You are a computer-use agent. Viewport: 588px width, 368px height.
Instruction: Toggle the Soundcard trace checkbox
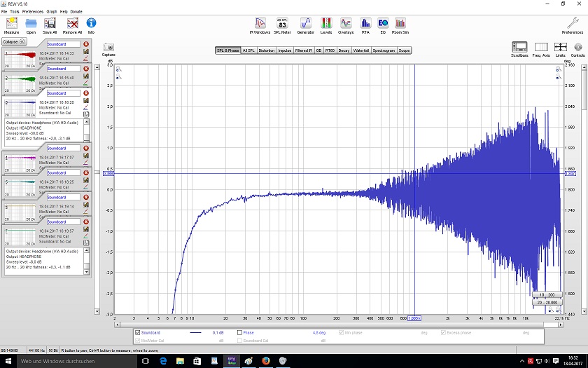(x=137, y=332)
